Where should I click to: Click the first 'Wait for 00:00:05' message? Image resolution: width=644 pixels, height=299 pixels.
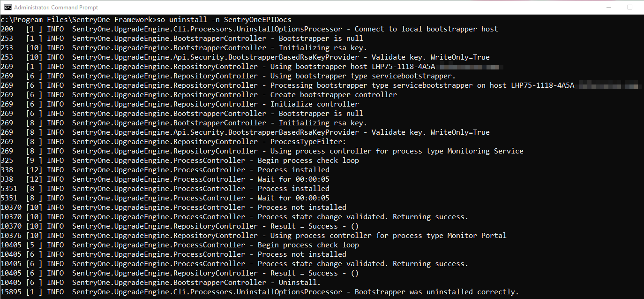pyautogui.click(x=293, y=179)
